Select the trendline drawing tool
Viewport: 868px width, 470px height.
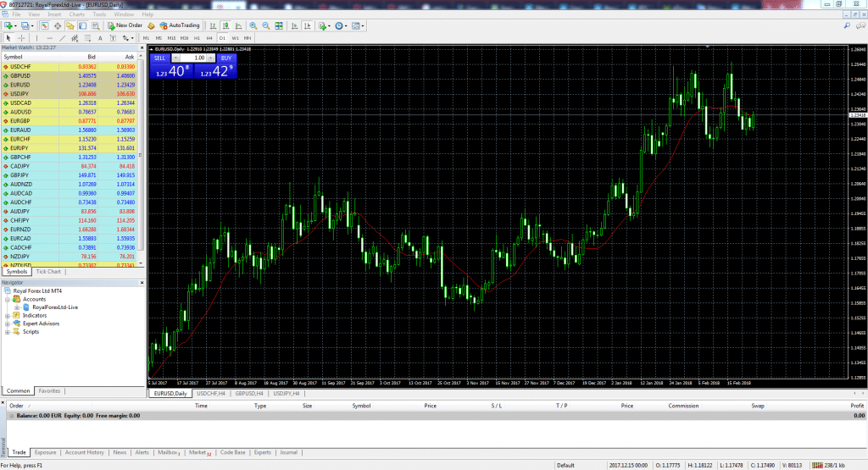64,38
